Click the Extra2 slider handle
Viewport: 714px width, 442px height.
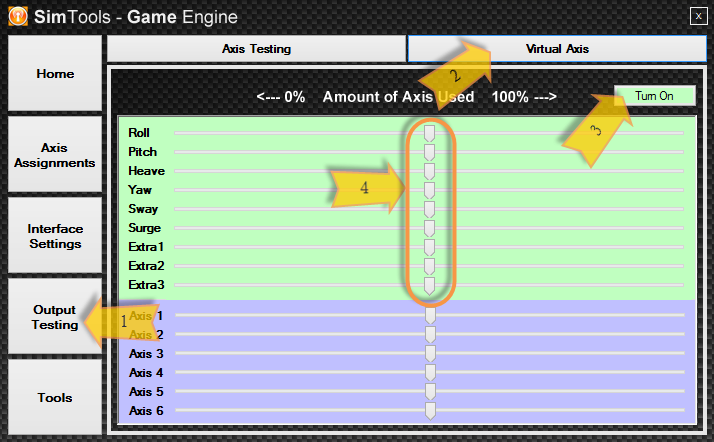[429, 267]
